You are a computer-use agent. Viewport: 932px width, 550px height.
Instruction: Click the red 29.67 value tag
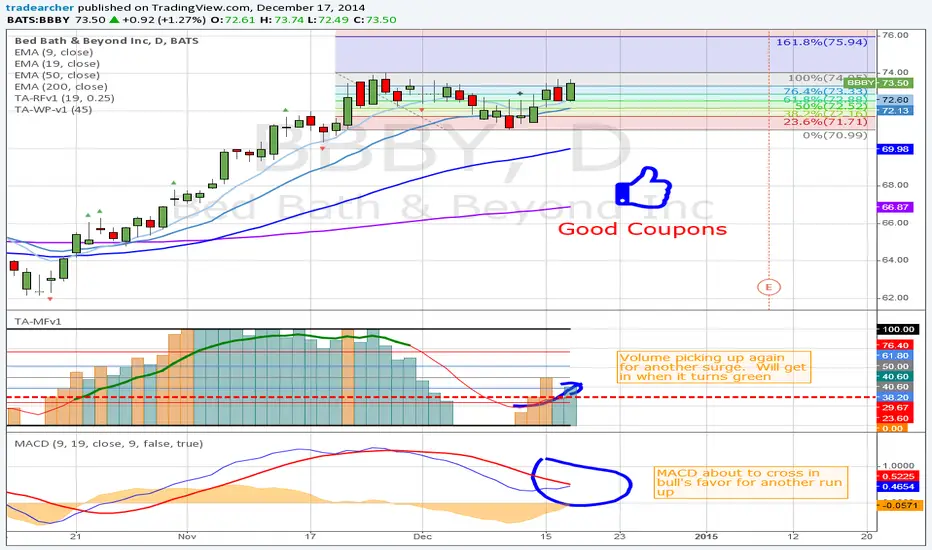point(895,408)
